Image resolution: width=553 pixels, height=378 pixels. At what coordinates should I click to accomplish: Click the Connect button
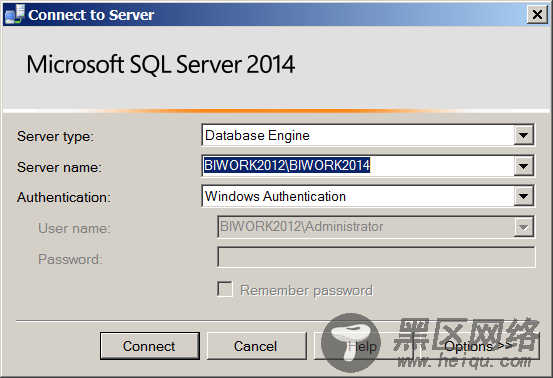click(150, 346)
